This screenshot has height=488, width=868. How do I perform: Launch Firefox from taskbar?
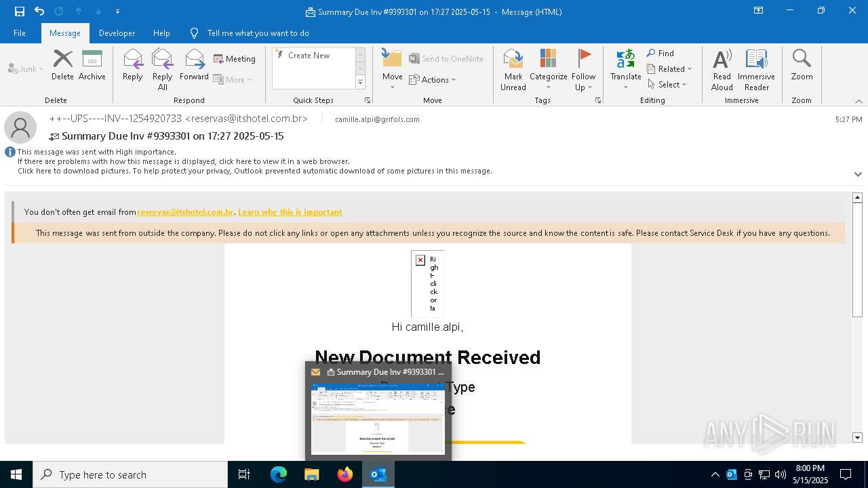pos(345,474)
